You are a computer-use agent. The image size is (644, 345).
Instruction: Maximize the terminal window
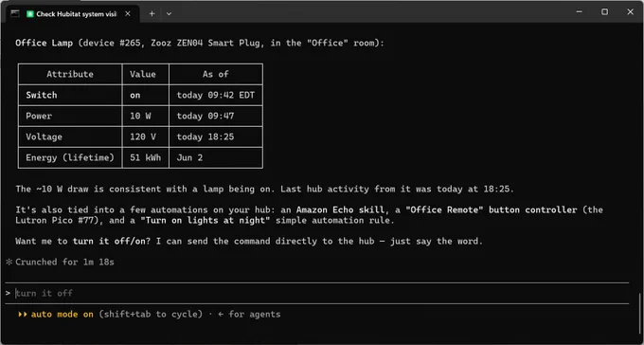click(x=604, y=12)
